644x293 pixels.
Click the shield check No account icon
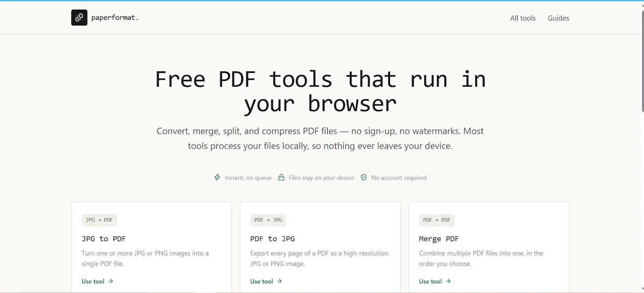[x=364, y=177]
